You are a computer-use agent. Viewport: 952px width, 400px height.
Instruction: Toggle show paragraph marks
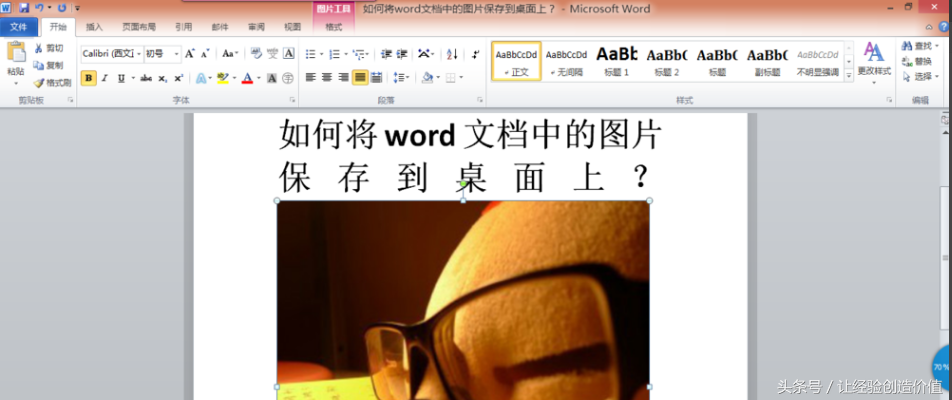[x=475, y=54]
